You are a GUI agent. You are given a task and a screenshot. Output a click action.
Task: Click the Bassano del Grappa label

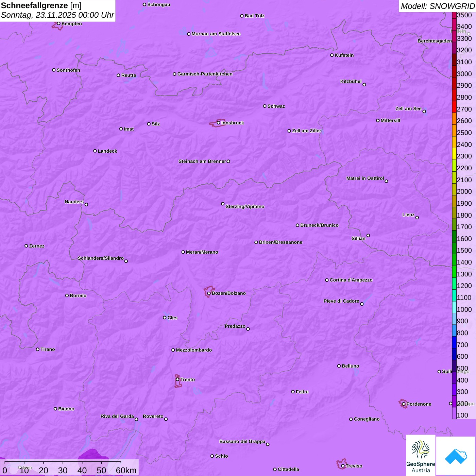(x=242, y=441)
